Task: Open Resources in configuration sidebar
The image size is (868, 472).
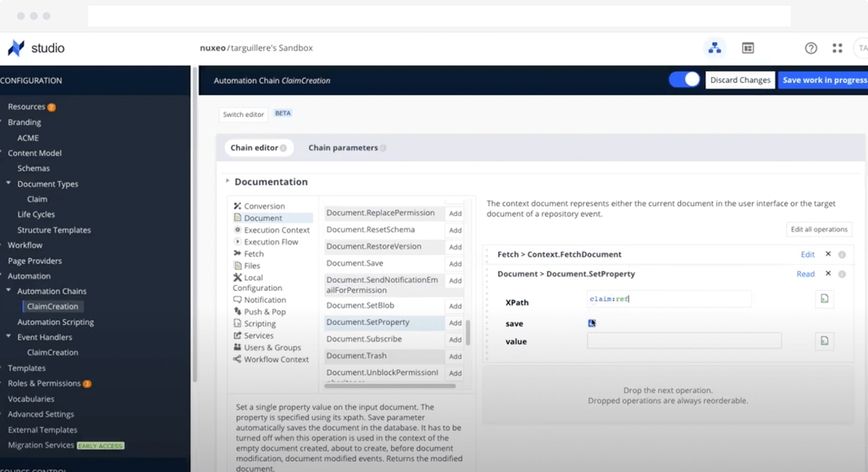Action: point(26,107)
